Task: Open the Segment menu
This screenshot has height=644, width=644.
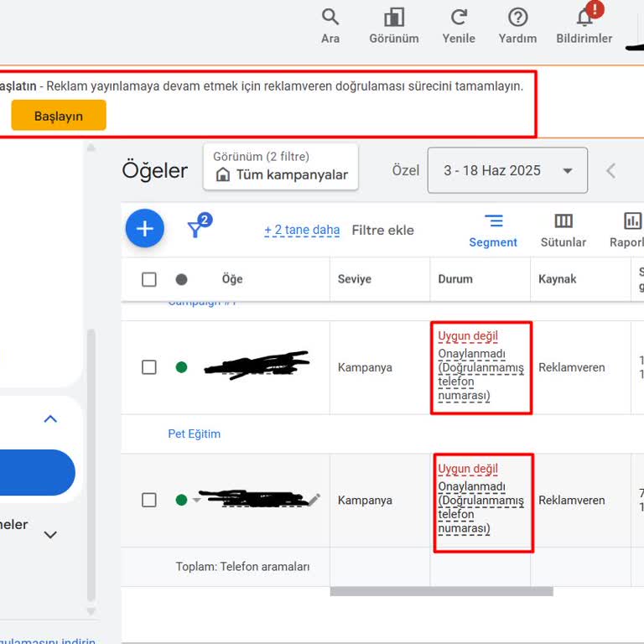Action: click(x=493, y=231)
